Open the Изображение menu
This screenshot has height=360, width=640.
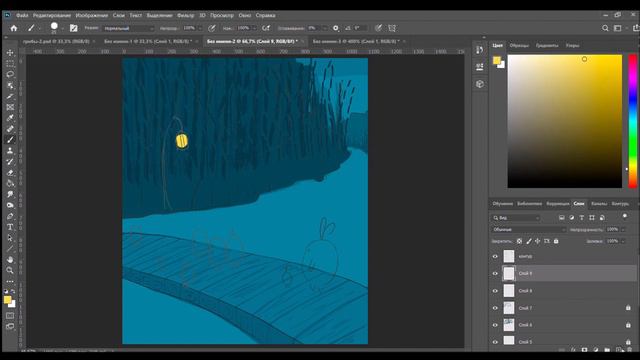[92, 15]
